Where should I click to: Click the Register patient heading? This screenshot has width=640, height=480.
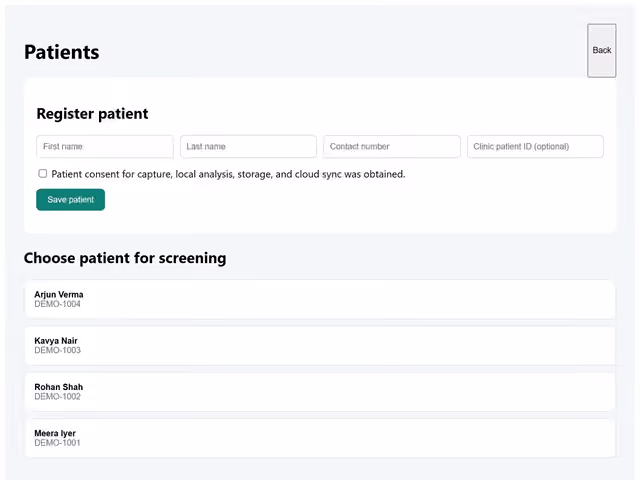[x=92, y=113]
